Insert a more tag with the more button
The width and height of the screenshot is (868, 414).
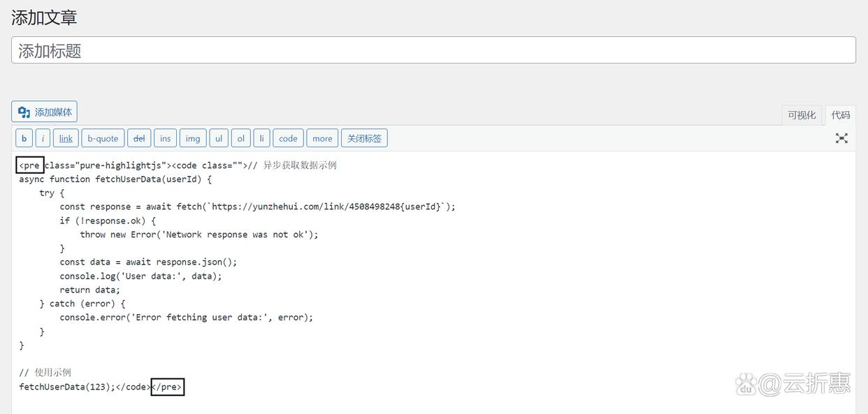[321, 138]
